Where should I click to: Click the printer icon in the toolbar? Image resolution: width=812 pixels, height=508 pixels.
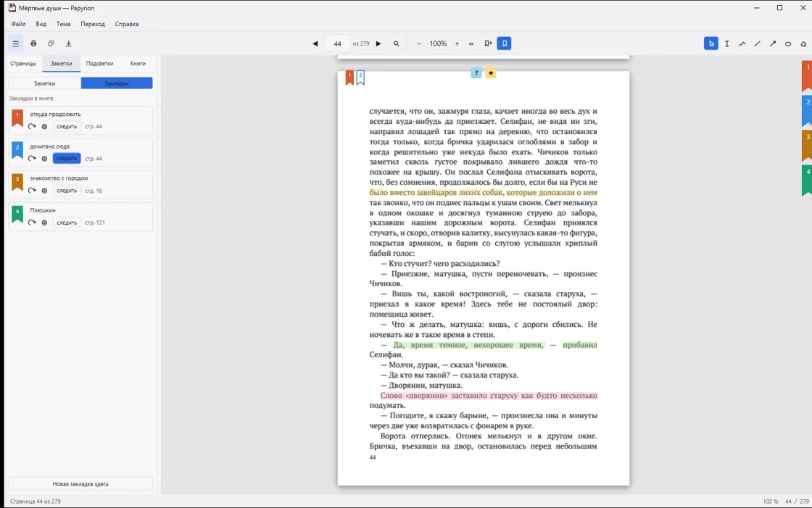pyautogui.click(x=33, y=44)
